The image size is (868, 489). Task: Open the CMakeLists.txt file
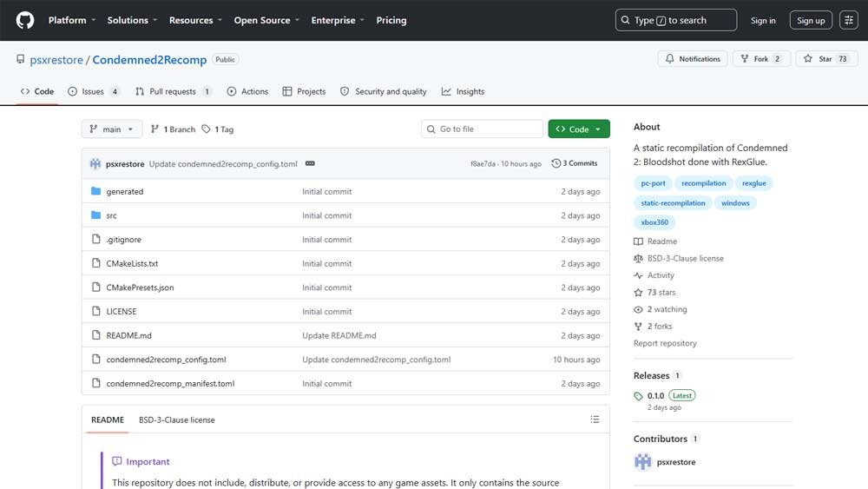click(132, 263)
